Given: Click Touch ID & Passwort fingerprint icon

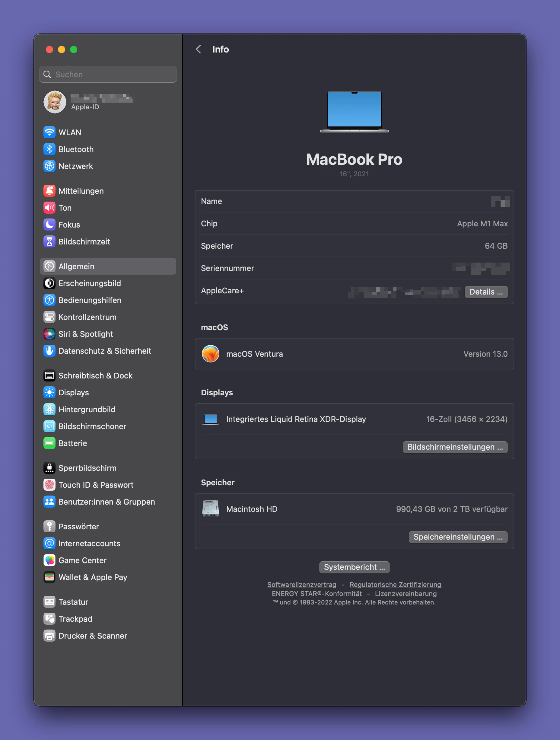Looking at the screenshot, I should point(49,485).
